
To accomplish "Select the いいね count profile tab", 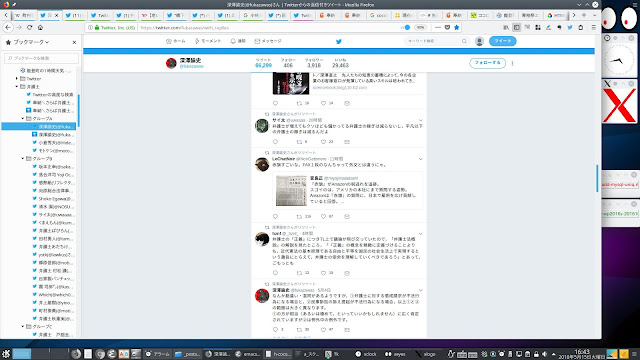I will (340, 63).
